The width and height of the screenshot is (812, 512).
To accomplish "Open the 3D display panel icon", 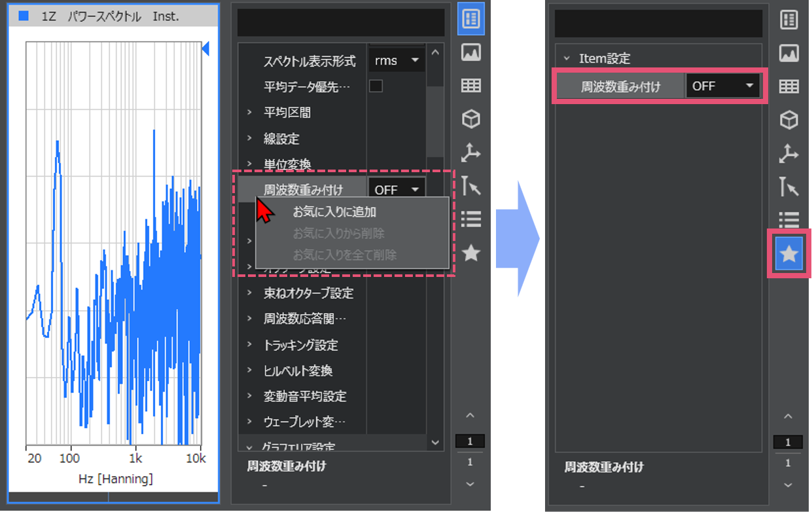I will [471, 119].
